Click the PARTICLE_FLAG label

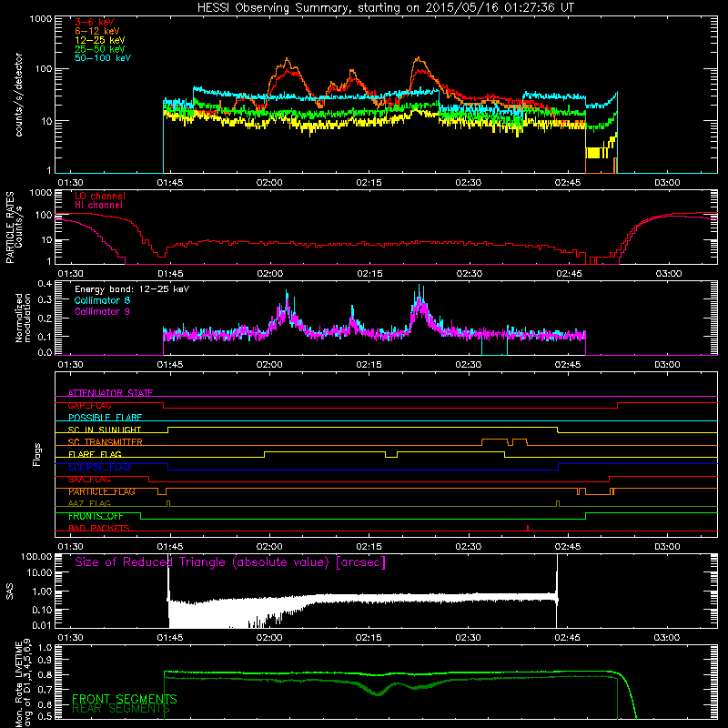tap(102, 491)
